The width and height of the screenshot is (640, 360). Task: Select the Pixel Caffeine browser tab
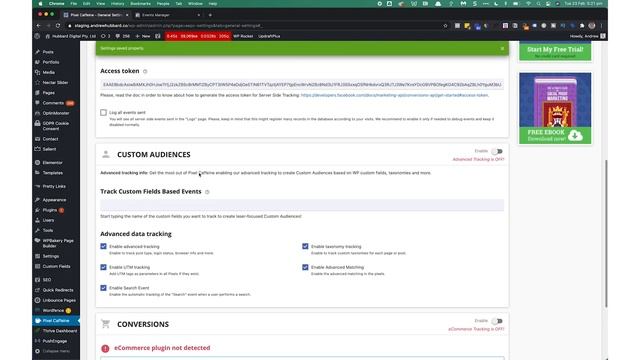click(x=96, y=15)
